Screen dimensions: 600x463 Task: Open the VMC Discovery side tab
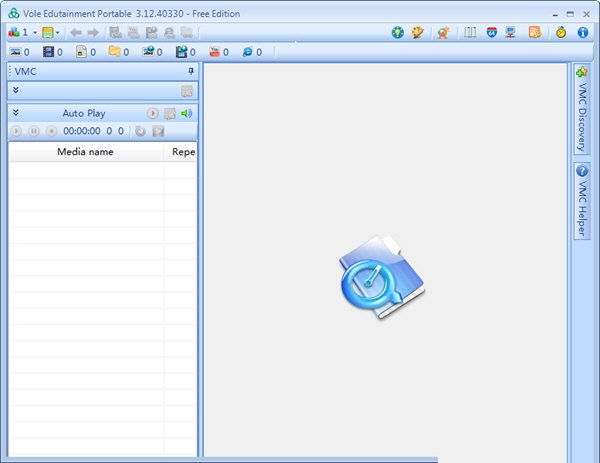(582, 109)
